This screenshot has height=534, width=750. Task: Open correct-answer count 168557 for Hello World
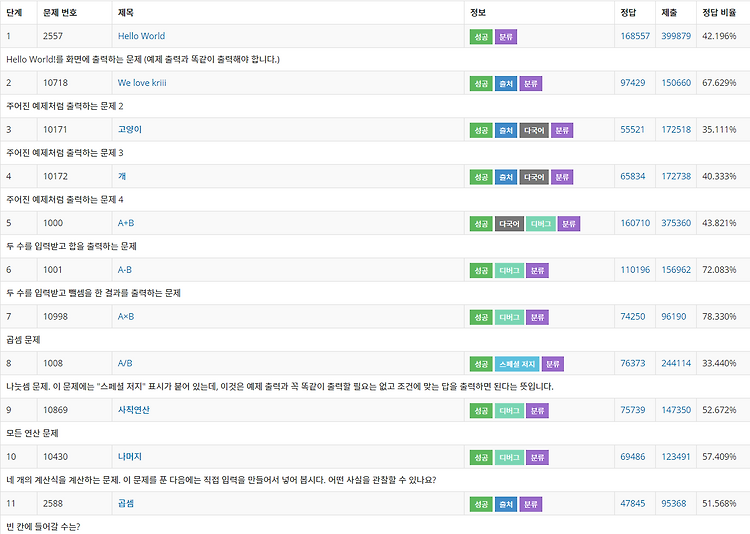[635, 36]
